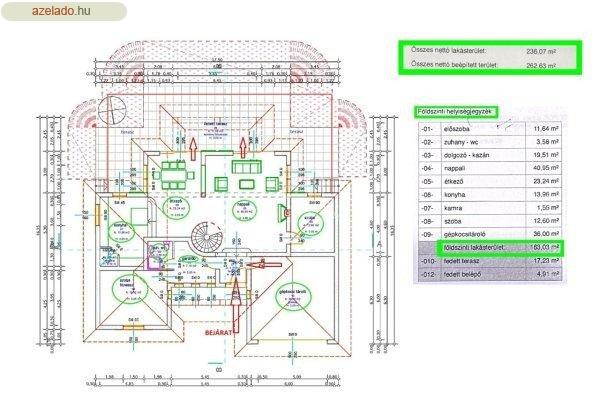Click the left red arrow pointing to the terrace

[194, 149]
